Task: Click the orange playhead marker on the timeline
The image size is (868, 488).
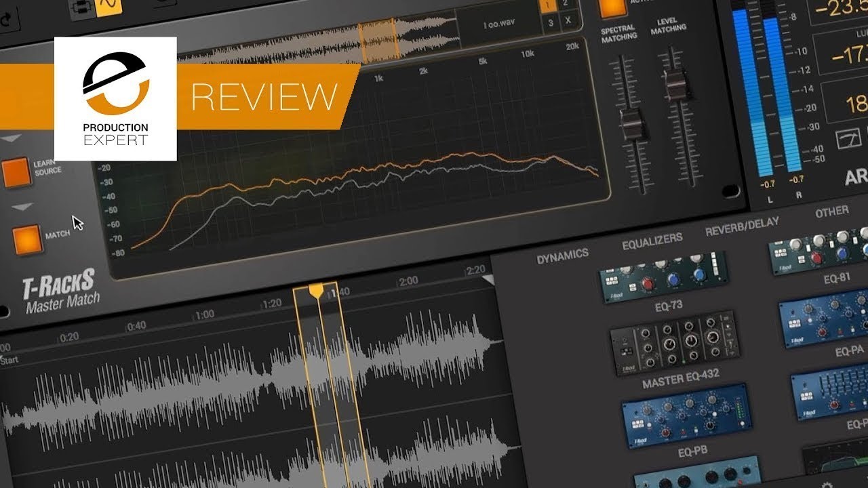Action: tap(315, 290)
